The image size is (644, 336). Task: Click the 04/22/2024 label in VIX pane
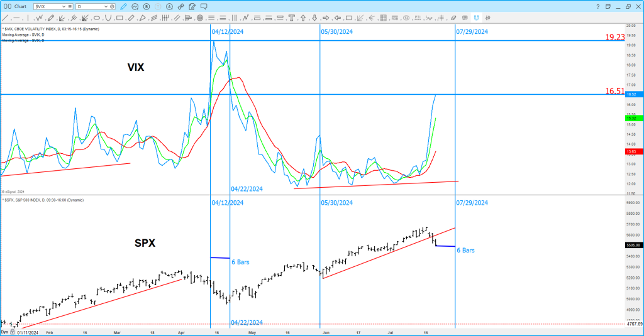point(247,189)
